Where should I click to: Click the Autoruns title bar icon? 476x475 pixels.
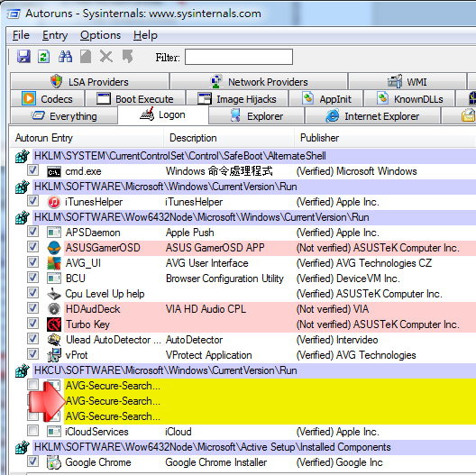tap(14, 14)
